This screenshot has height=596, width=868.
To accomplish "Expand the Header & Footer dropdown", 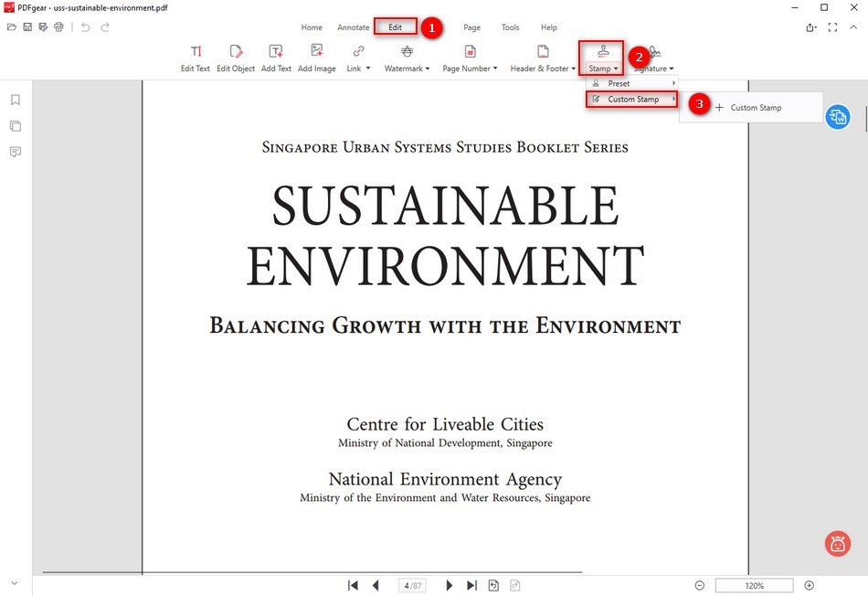I will click(542, 57).
